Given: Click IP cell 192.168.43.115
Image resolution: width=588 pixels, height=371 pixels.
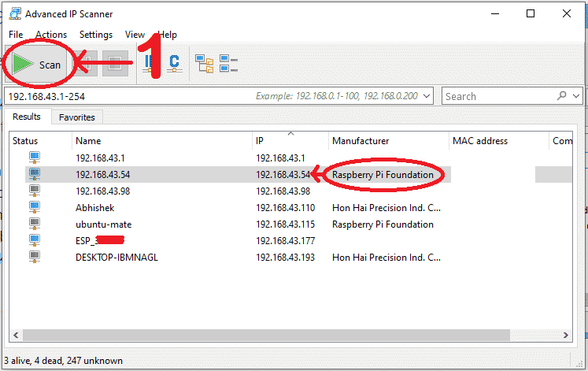Looking at the screenshot, I should [x=286, y=224].
